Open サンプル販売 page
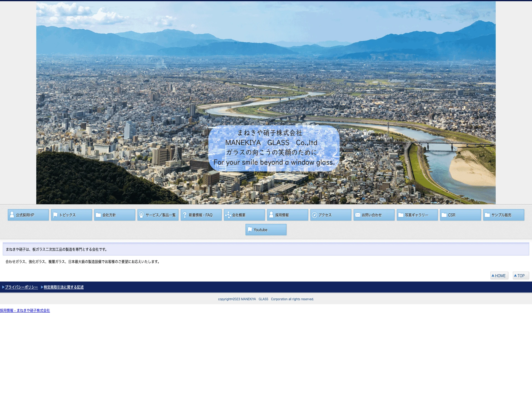532x399 pixels. point(504,215)
